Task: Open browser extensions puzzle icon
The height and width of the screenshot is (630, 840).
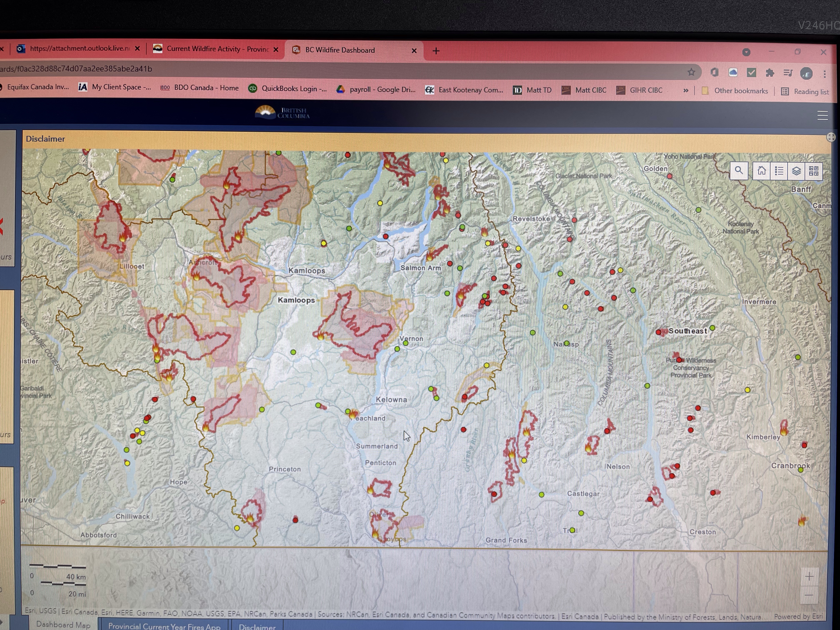Action: tap(770, 73)
